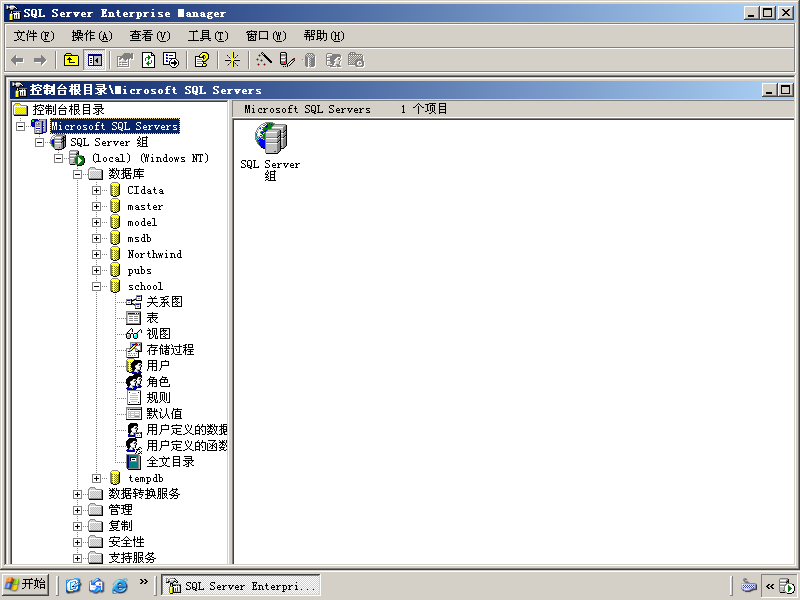The width and height of the screenshot is (800, 600).
Task: Click the 开始 Start button
Action: pos(26,584)
